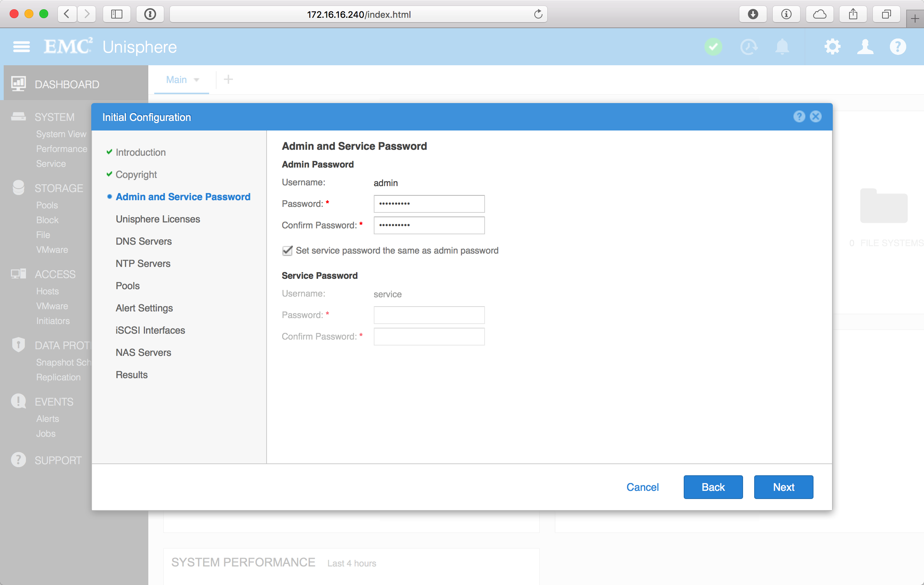Click the admin Confirm Password field
Screen dimensions: 924x585
click(429, 225)
